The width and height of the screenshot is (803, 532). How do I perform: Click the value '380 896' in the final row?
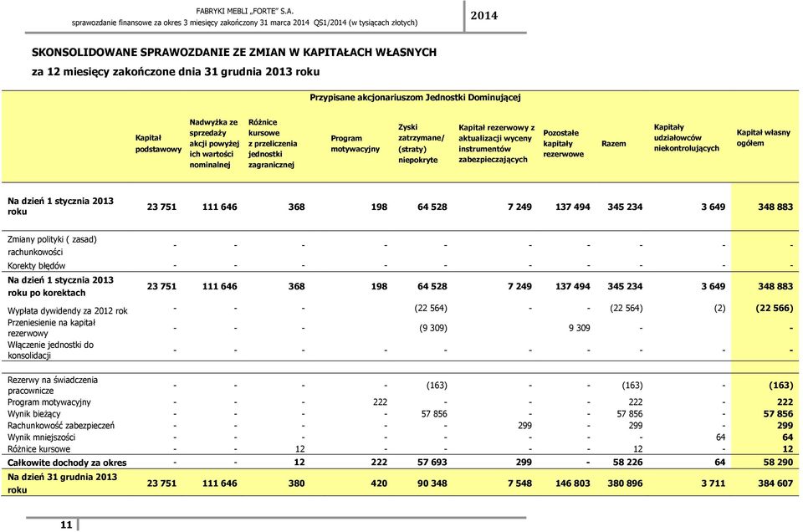pos(625,483)
